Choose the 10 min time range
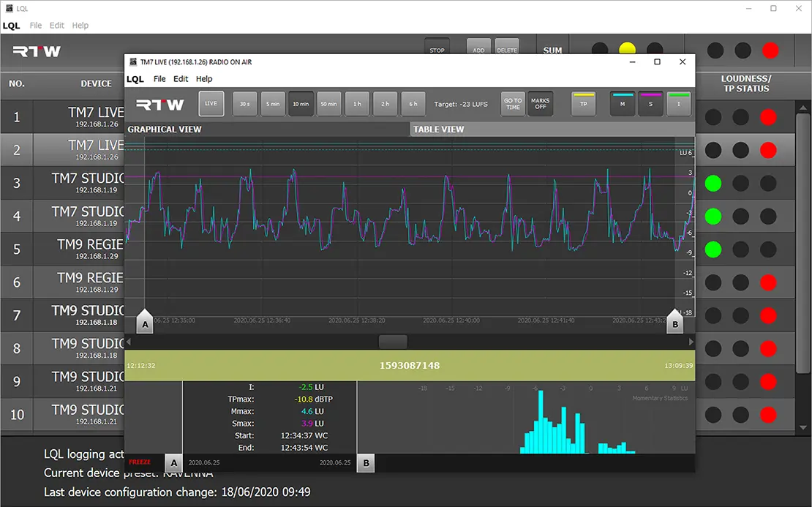 (301, 104)
